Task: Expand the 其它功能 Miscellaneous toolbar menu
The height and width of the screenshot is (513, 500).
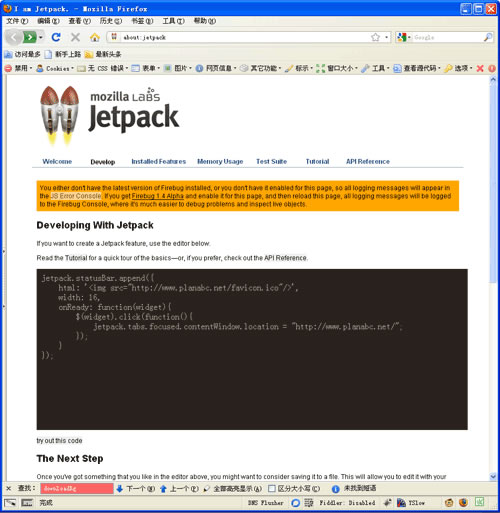Action: pos(261,68)
